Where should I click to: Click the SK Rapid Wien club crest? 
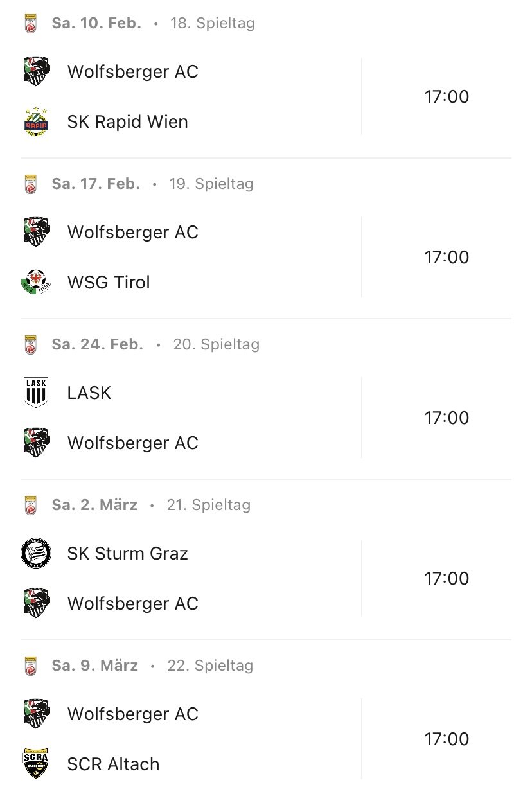36,121
